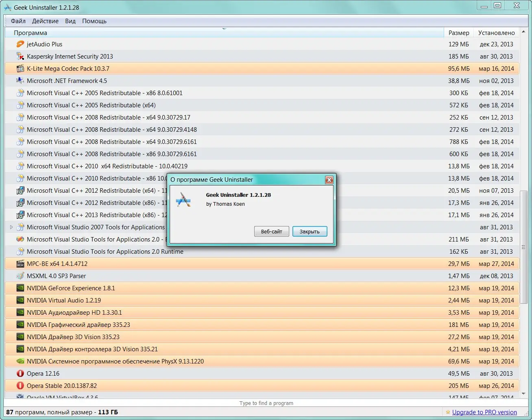
Task: Select the Visual C++ 2005 Redistributable (x64) row
Action: pyautogui.click(x=262, y=105)
